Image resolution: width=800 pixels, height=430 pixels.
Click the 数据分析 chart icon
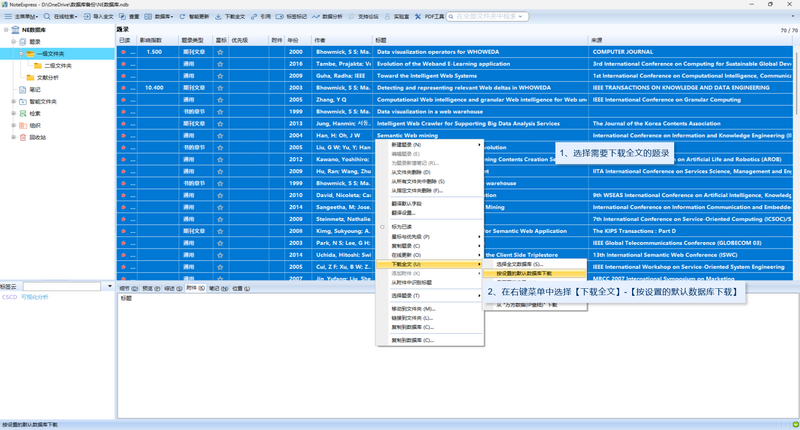coord(316,16)
